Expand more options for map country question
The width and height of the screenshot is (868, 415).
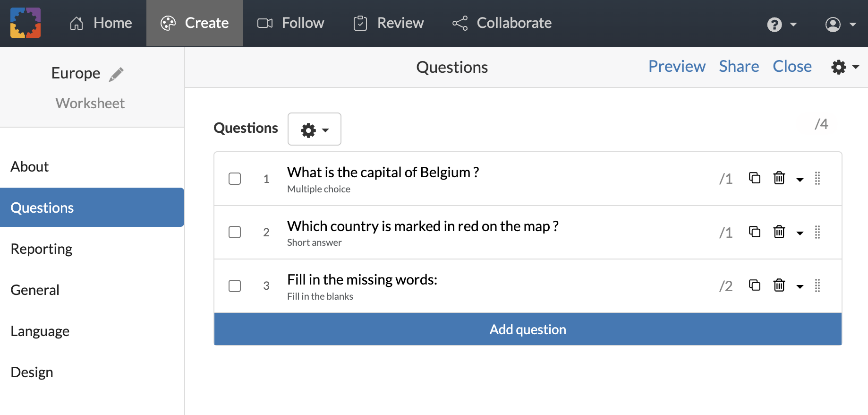800,233
